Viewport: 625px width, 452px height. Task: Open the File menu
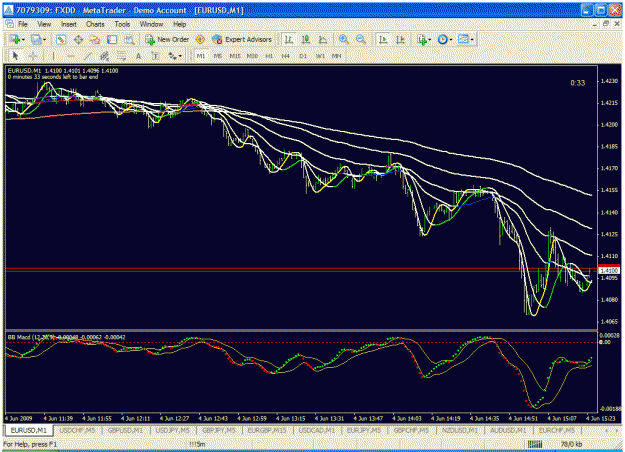pyautogui.click(x=23, y=24)
